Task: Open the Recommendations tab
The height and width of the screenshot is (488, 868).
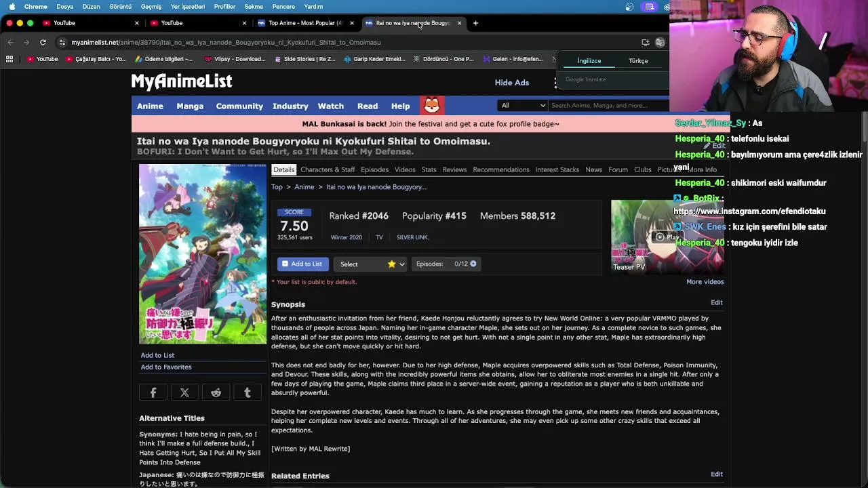Action: tap(501, 169)
